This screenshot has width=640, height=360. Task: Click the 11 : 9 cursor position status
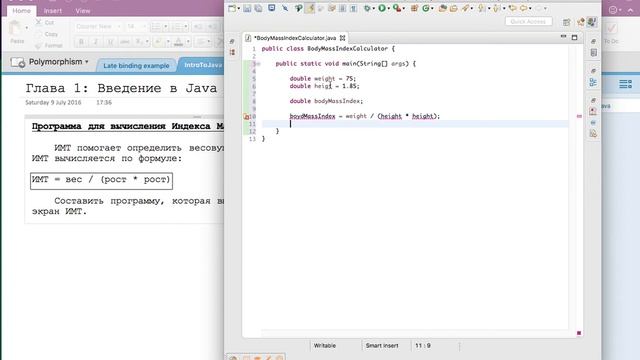point(423,346)
